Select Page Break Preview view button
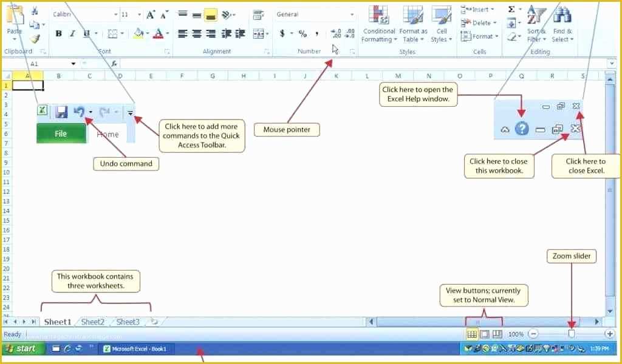The height and width of the screenshot is (364, 622). [497, 334]
